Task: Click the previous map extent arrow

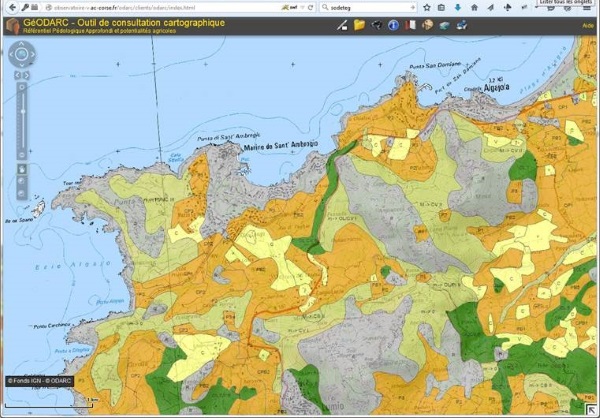Action: 17,75
